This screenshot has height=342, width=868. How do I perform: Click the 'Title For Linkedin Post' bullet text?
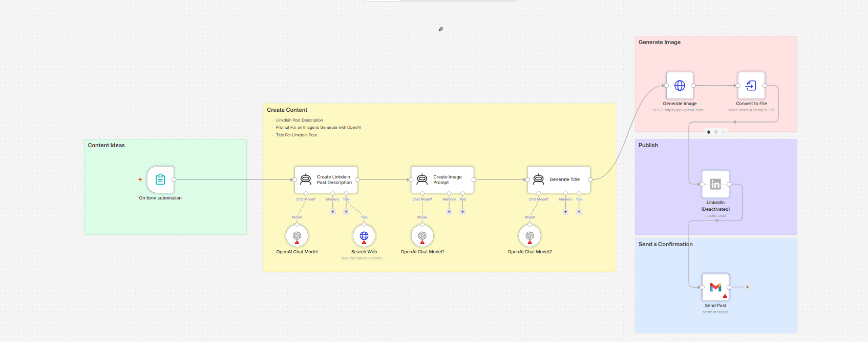(297, 135)
